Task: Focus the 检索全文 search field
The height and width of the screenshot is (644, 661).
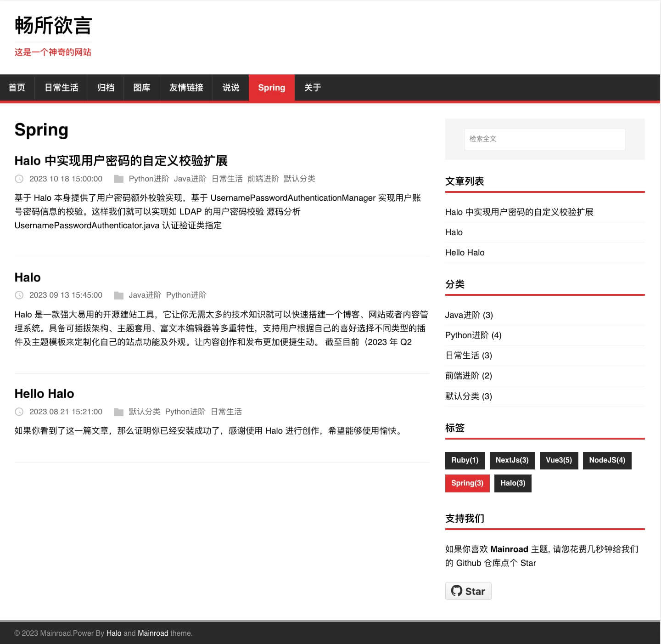Action: pyautogui.click(x=545, y=139)
